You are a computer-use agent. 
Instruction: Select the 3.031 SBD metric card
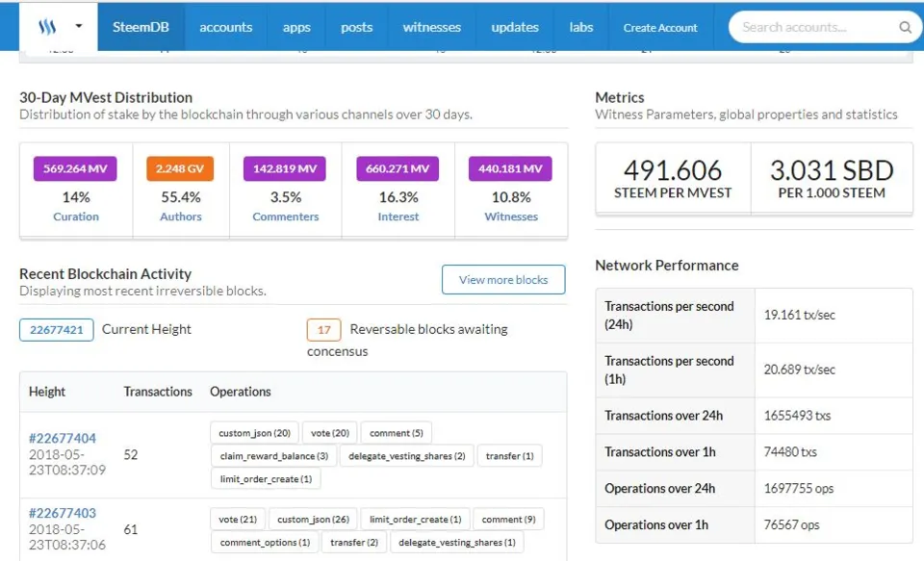tap(832, 178)
